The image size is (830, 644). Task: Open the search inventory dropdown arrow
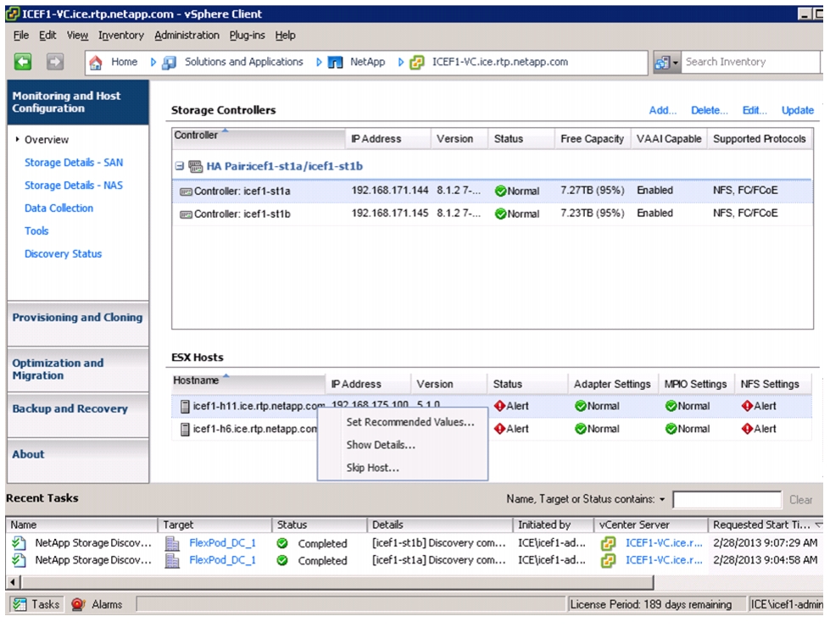click(x=676, y=63)
